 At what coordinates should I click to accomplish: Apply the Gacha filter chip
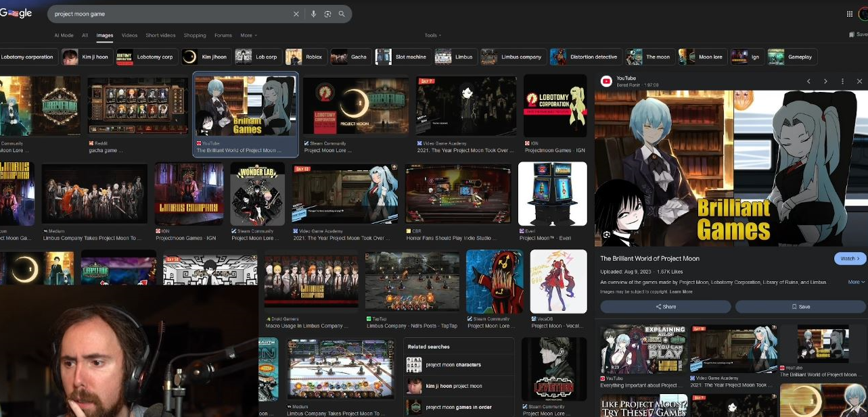point(350,57)
